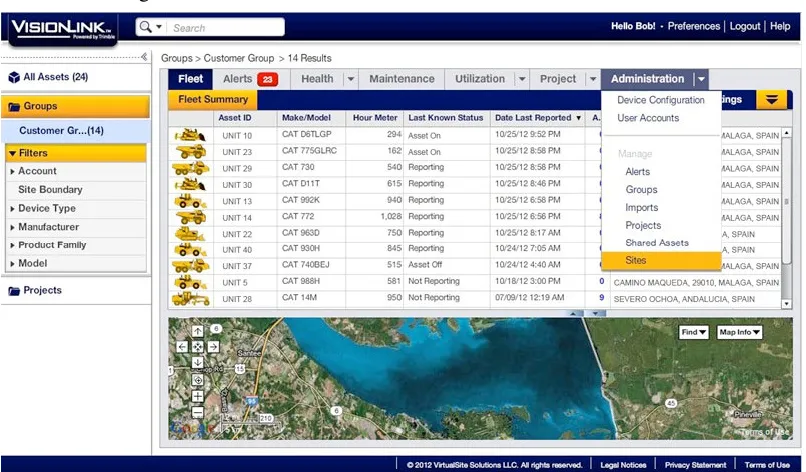Zoom in on the map with plus

click(x=197, y=396)
